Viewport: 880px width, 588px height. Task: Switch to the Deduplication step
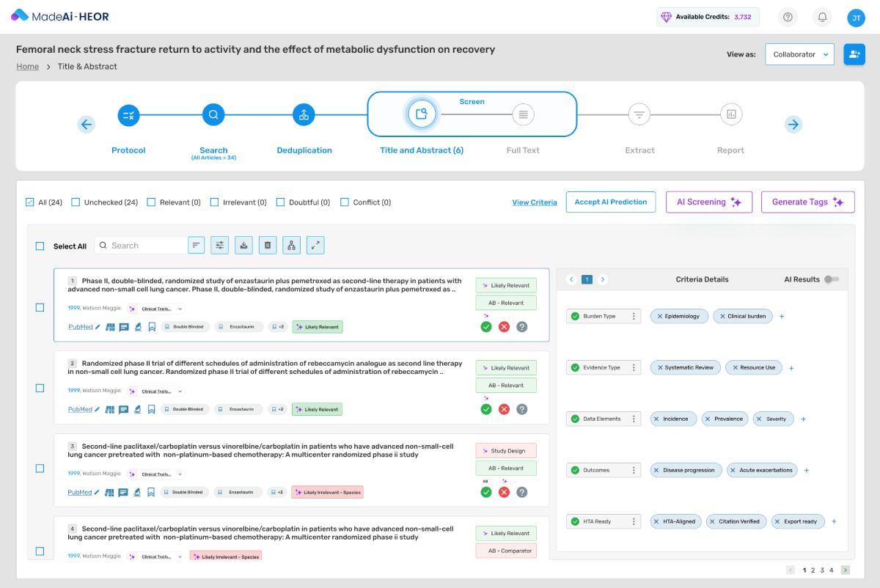[x=304, y=115]
